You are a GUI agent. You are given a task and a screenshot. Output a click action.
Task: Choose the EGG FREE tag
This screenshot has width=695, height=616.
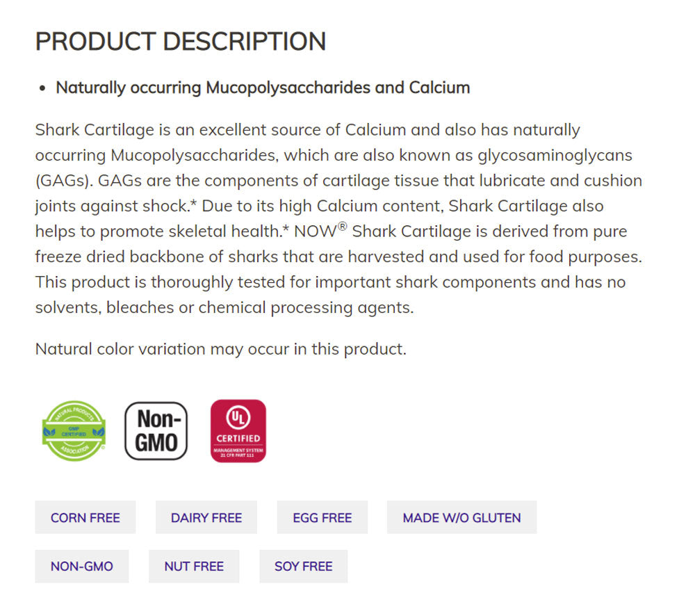(322, 517)
